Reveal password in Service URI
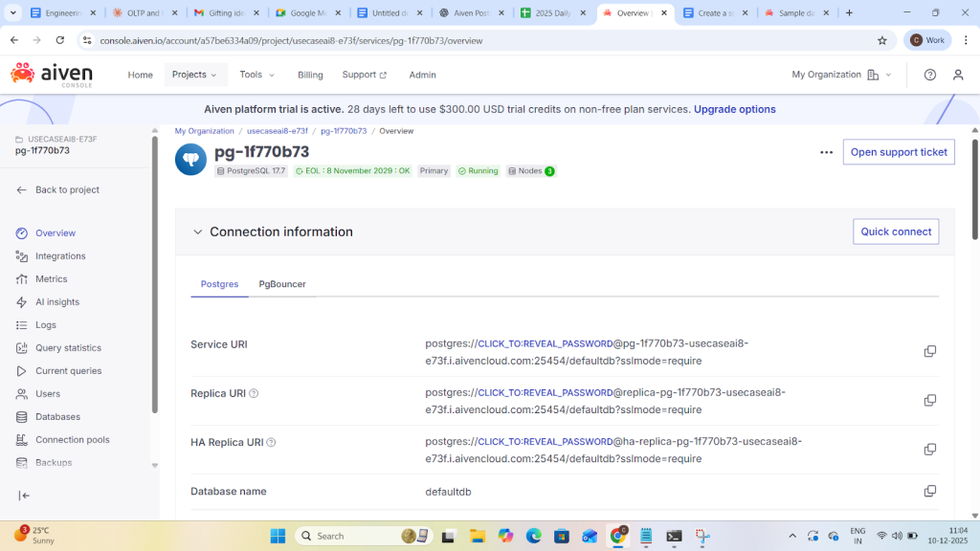Image resolution: width=980 pixels, height=551 pixels. pyautogui.click(x=545, y=344)
